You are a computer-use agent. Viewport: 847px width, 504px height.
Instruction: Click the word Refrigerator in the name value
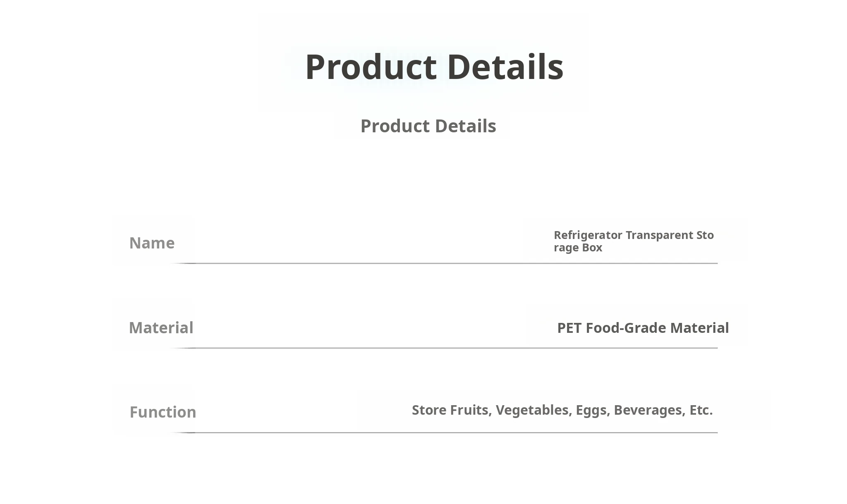click(x=588, y=235)
